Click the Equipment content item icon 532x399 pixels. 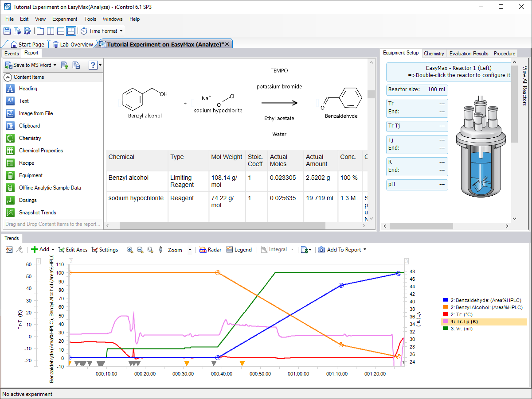point(11,175)
